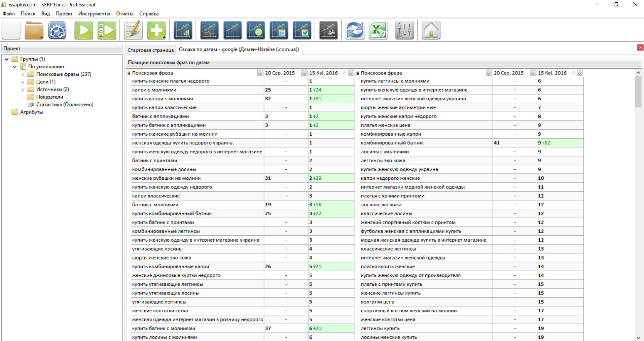Open the sliders mixer settings icon
The height and width of the screenshot is (341, 644).
coord(404,30)
